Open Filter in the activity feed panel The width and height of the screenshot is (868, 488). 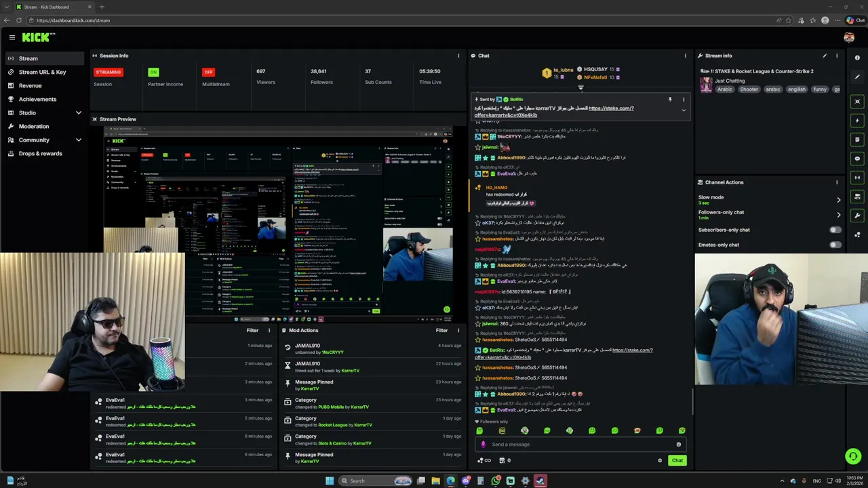pyautogui.click(x=252, y=330)
